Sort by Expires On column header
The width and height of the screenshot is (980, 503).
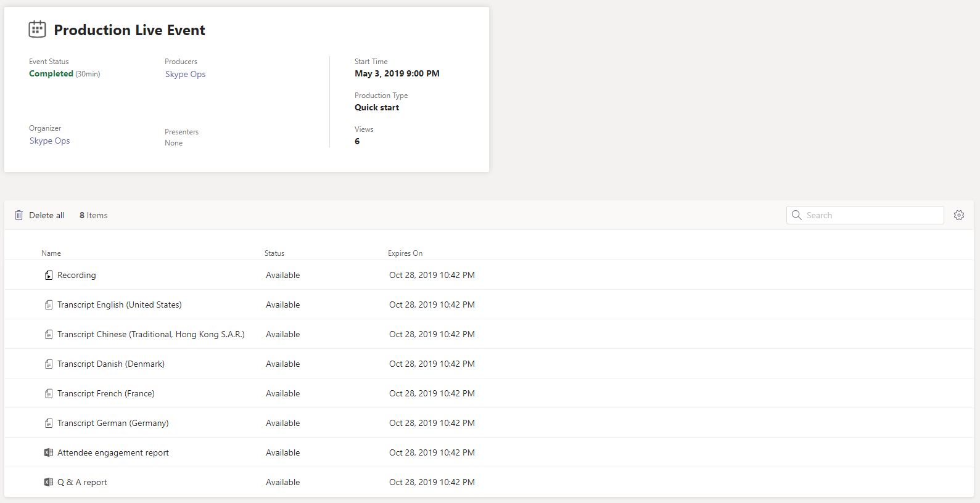tap(405, 253)
